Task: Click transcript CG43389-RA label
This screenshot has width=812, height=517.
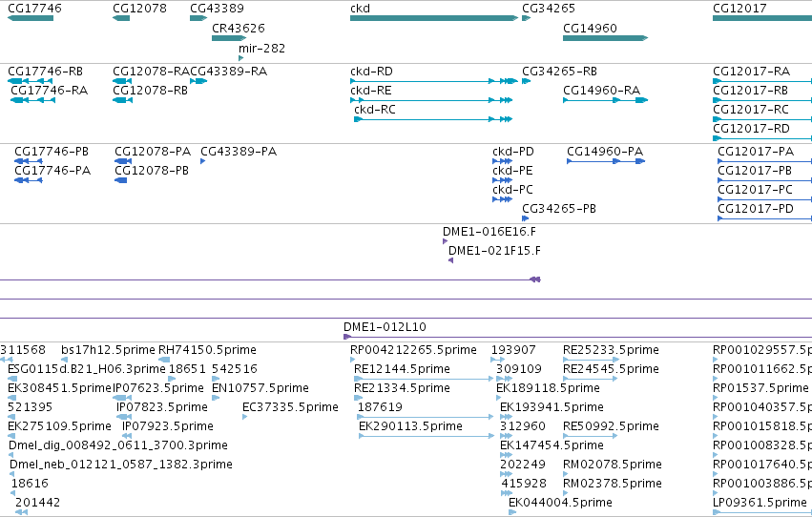Action: 228,72
